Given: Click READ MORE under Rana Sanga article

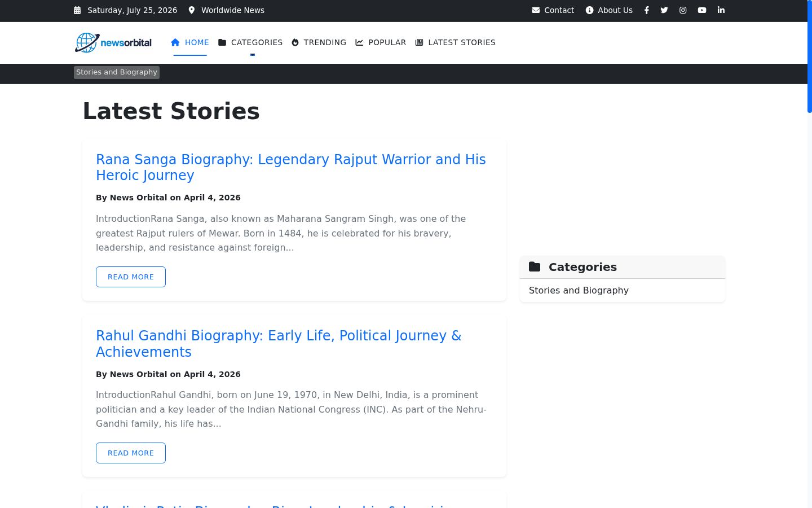Looking at the screenshot, I should coord(131,277).
